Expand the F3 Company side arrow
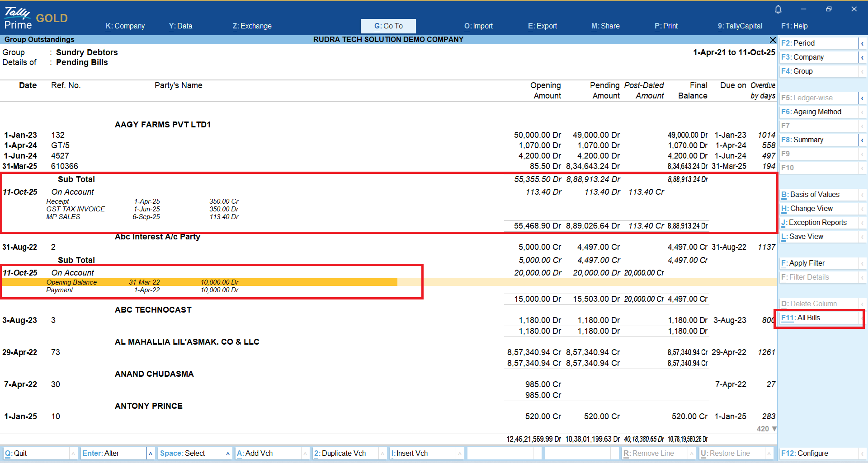The image size is (868, 463). tap(862, 57)
